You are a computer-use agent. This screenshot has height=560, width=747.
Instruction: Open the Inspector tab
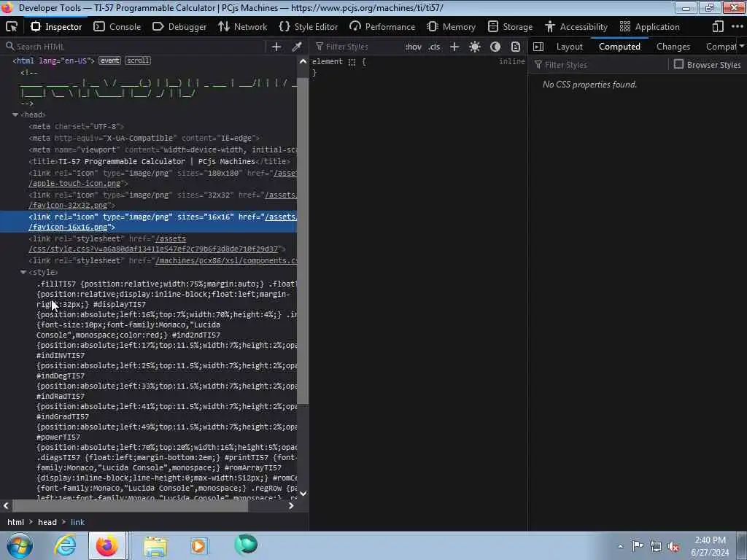coord(56,27)
